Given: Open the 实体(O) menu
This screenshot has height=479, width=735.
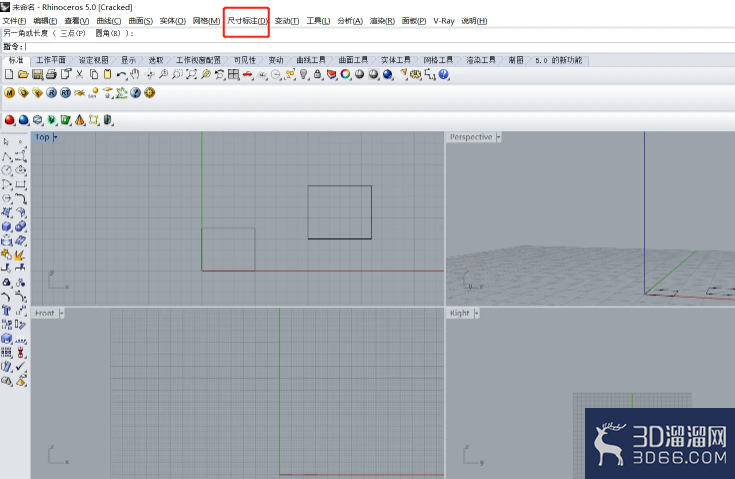Looking at the screenshot, I should [172, 21].
